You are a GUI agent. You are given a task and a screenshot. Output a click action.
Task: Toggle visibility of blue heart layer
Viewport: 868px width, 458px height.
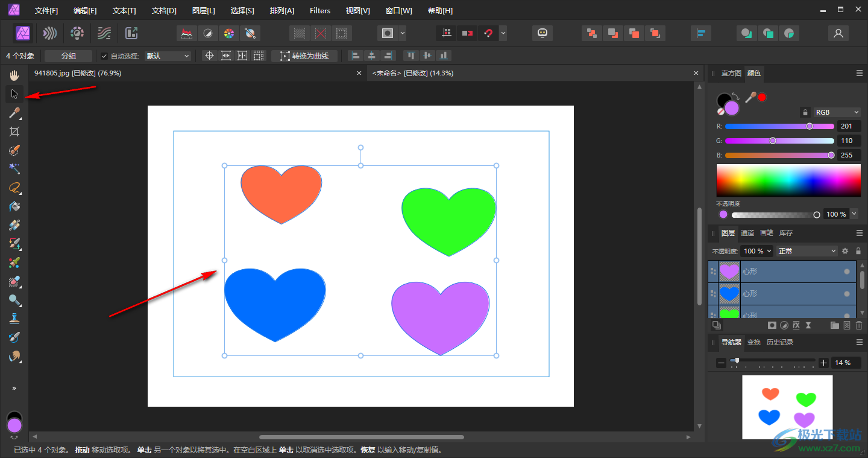(x=847, y=294)
